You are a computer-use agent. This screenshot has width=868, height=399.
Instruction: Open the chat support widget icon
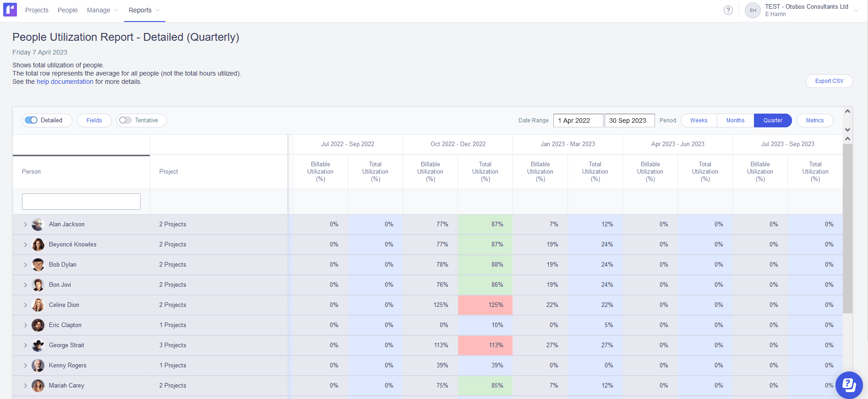pyautogui.click(x=849, y=385)
